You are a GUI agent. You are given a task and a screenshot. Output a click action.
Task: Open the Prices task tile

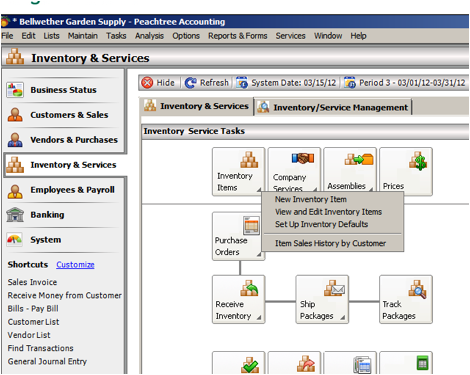click(x=406, y=171)
